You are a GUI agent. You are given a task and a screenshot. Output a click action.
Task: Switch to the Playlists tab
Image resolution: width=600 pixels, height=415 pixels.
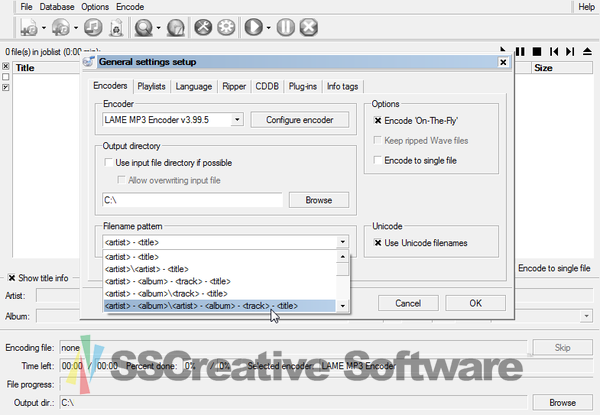point(152,86)
